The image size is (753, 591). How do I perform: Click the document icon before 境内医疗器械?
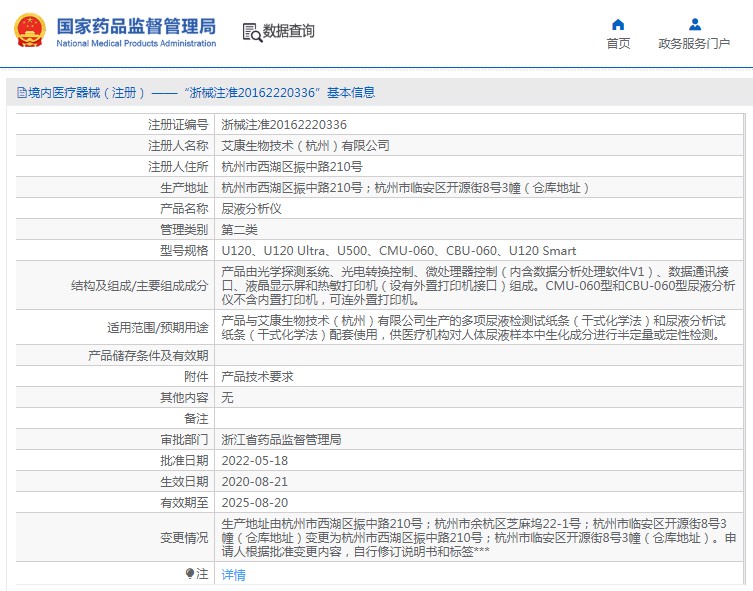click(22, 92)
